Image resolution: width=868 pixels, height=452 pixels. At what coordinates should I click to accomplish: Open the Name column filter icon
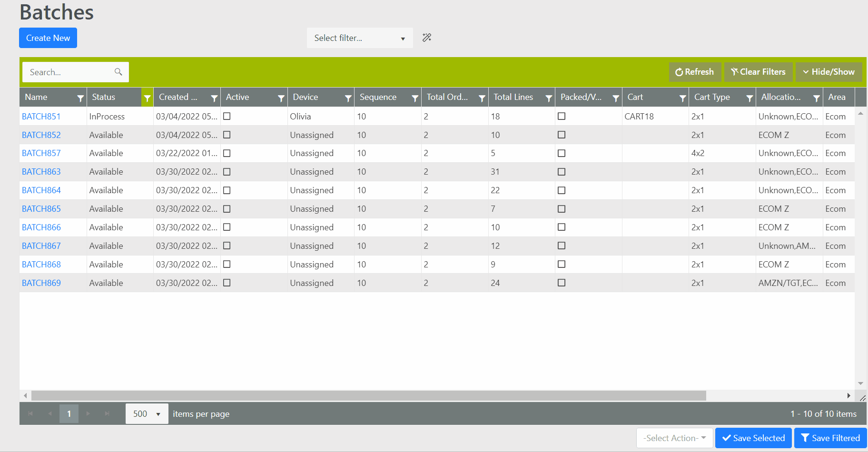80,98
